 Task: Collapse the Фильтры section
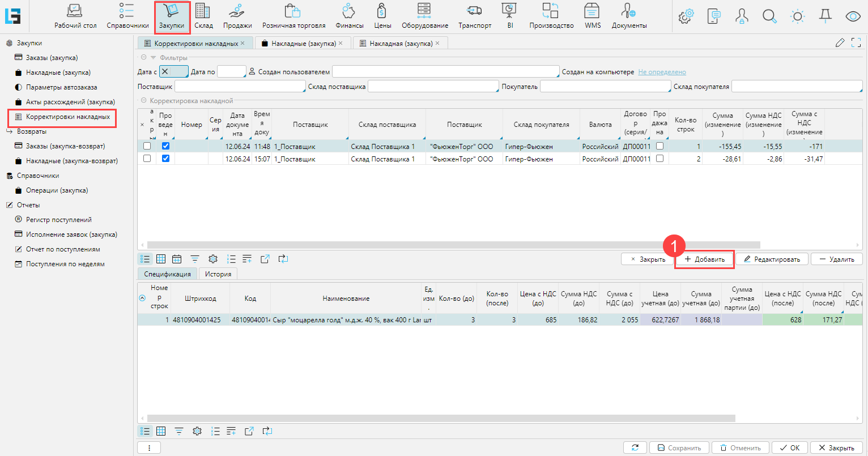point(144,58)
